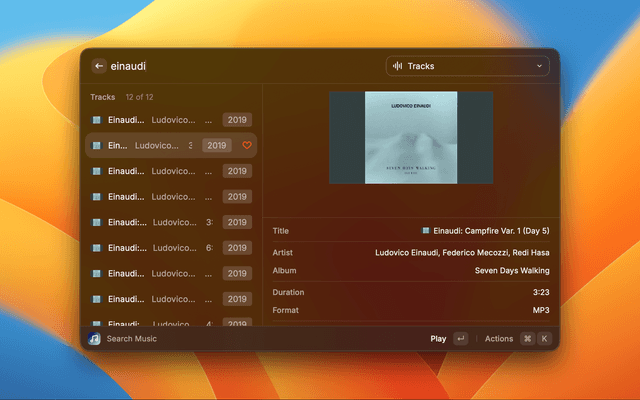Click the small album icon beside the detail Title value
This screenshot has height=400, width=640.
click(425, 231)
